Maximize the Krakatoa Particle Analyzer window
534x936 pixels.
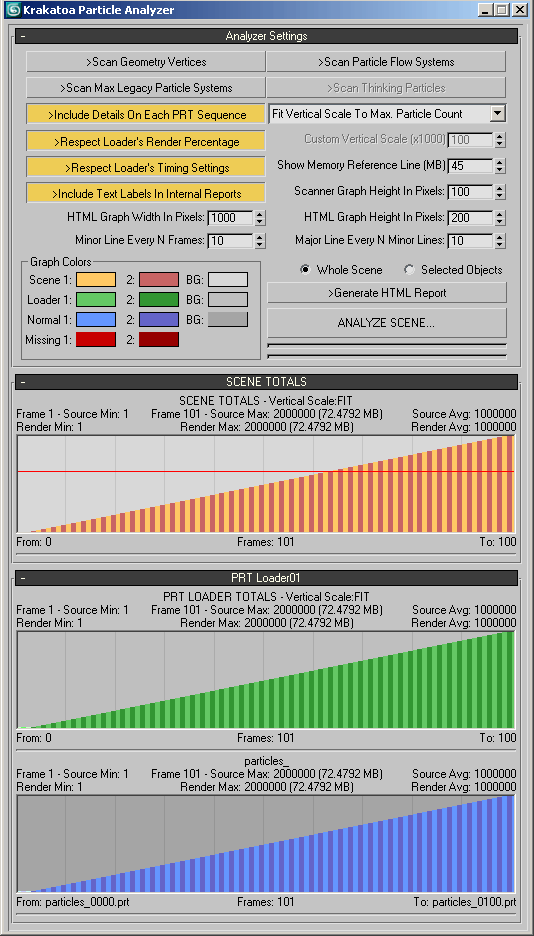pyautogui.click(x=501, y=10)
